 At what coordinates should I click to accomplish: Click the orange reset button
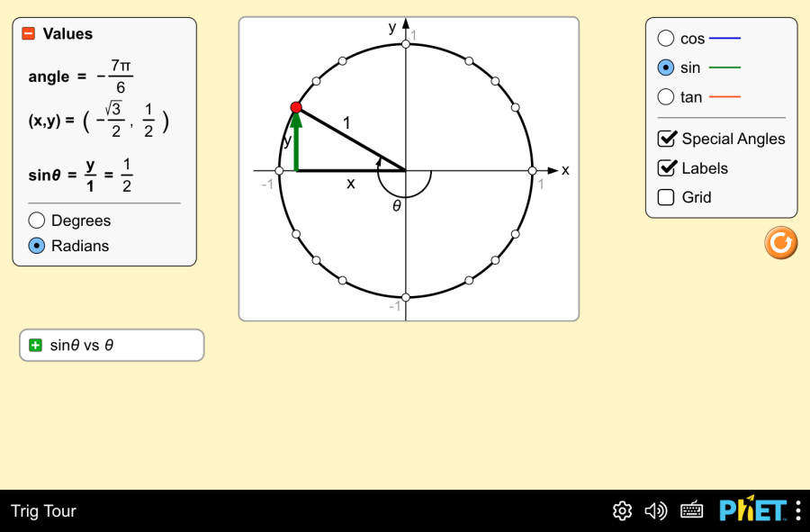pyautogui.click(x=780, y=242)
